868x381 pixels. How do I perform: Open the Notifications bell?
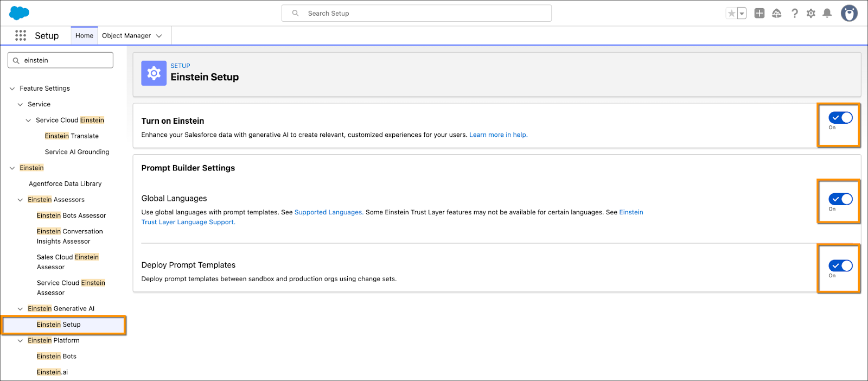(x=827, y=13)
